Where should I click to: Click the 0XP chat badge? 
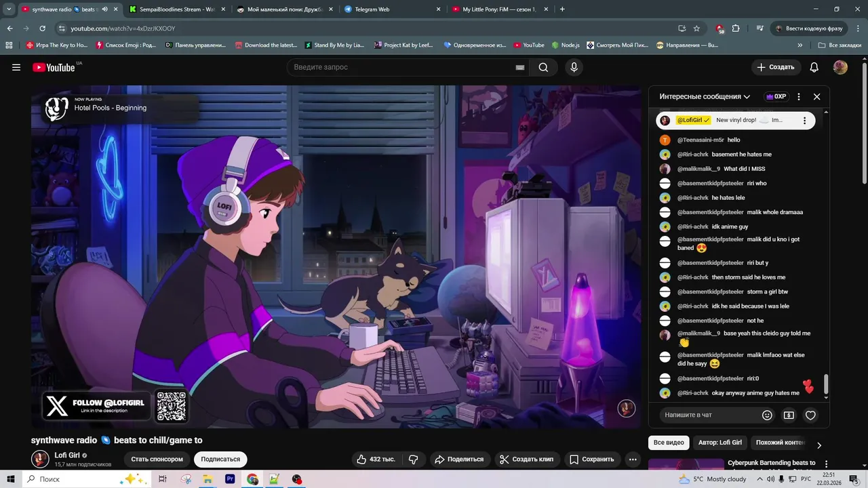tap(776, 96)
